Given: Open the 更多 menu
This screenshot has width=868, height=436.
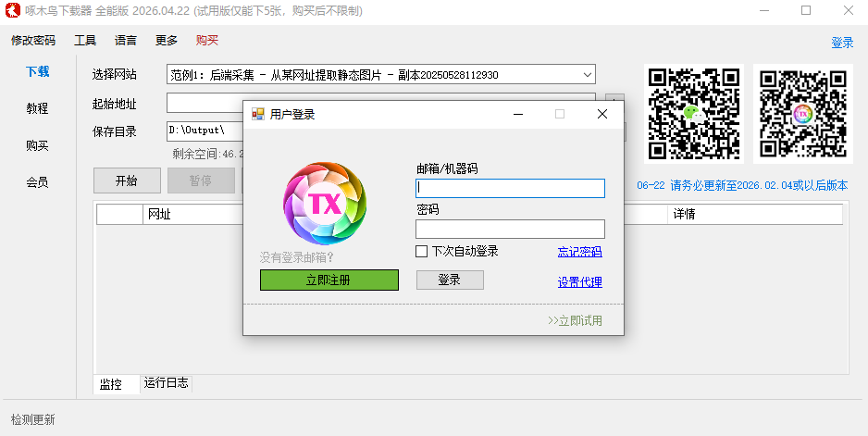Looking at the screenshot, I should point(166,41).
